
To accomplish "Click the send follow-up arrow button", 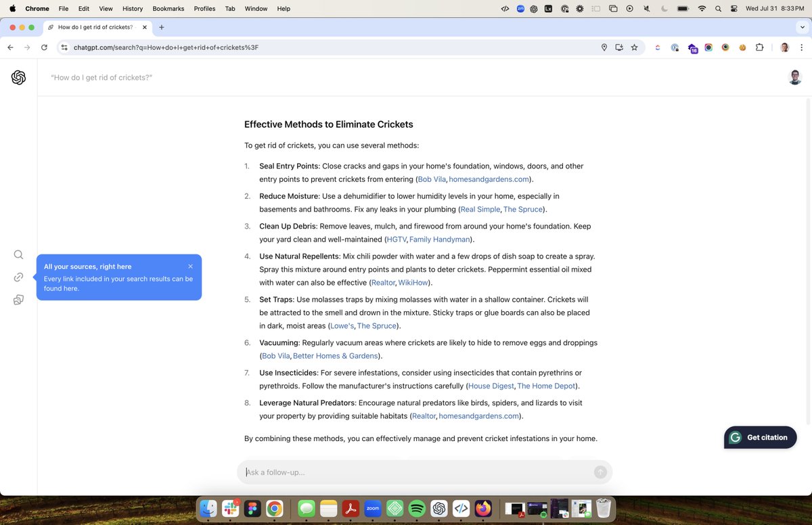I will click(x=600, y=472).
